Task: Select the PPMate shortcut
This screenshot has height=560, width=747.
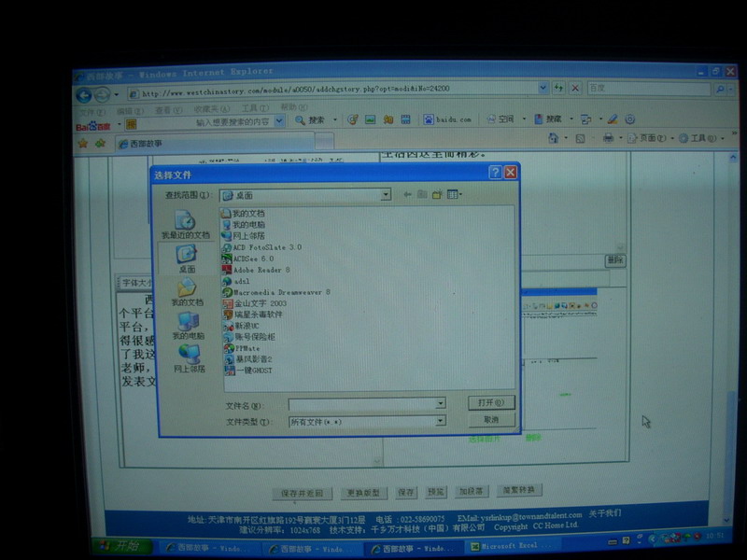Action: [x=242, y=348]
